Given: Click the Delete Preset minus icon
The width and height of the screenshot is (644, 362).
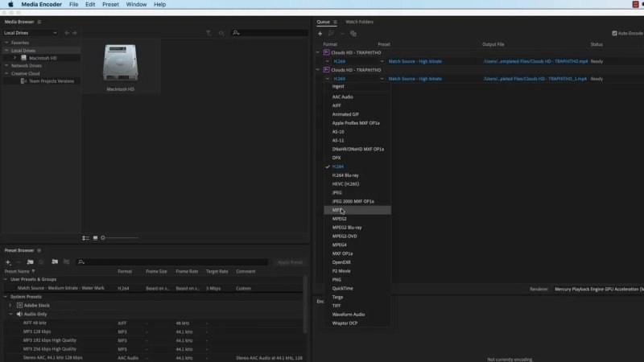Looking at the screenshot, I should pos(19,262).
